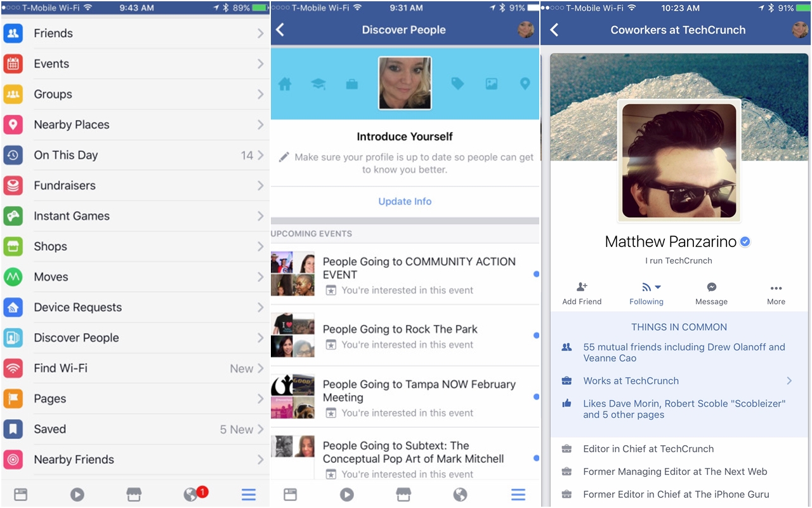The image size is (812, 508).
Task: Go back from Coworkers at TechCrunch screen
Action: tap(554, 30)
